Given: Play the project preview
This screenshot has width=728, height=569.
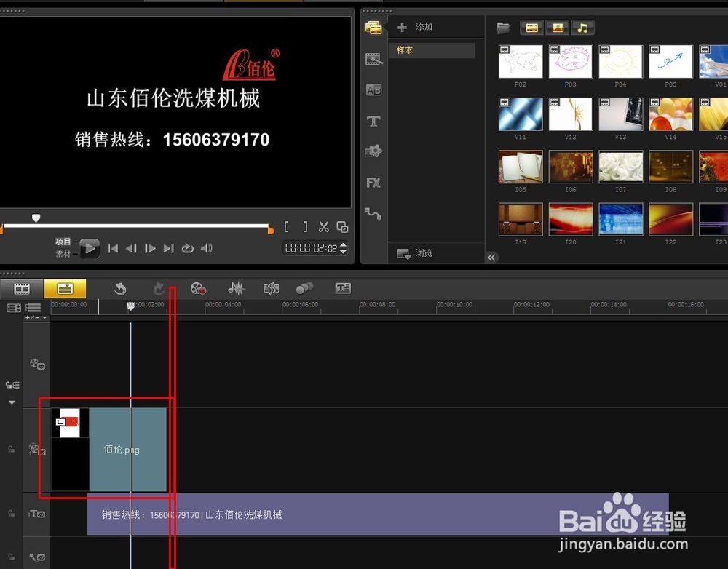Looking at the screenshot, I should click(89, 248).
